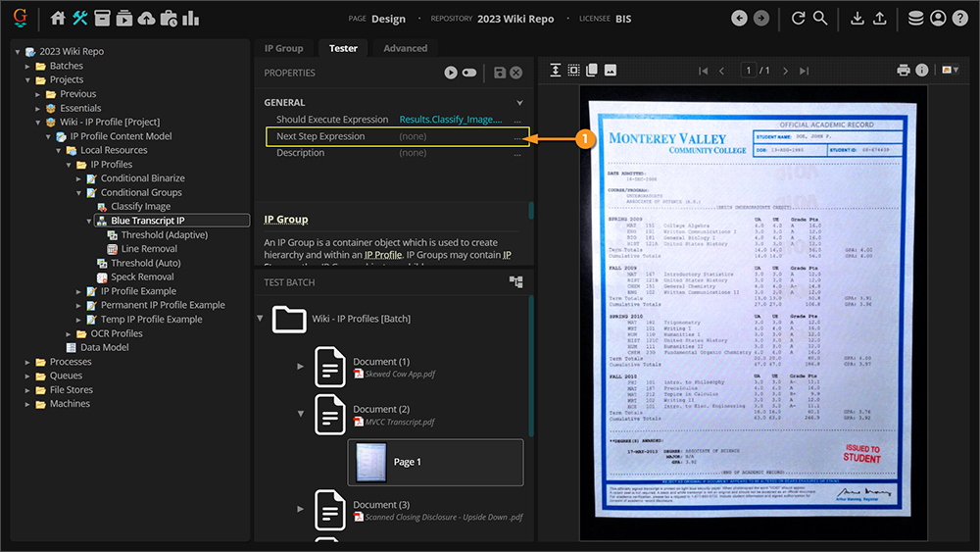Screen dimensions: 980x552
Task: Switch to the IP Group tab
Action: coord(283,48)
